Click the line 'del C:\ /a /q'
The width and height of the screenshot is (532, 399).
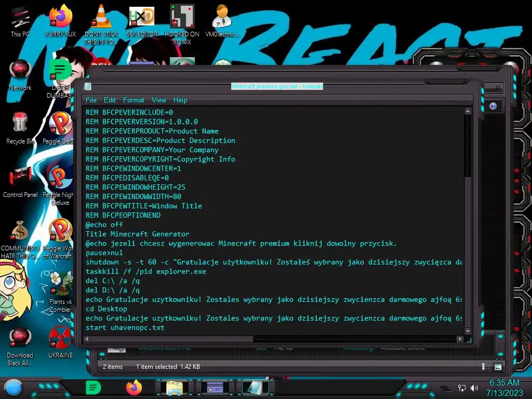tap(113, 281)
